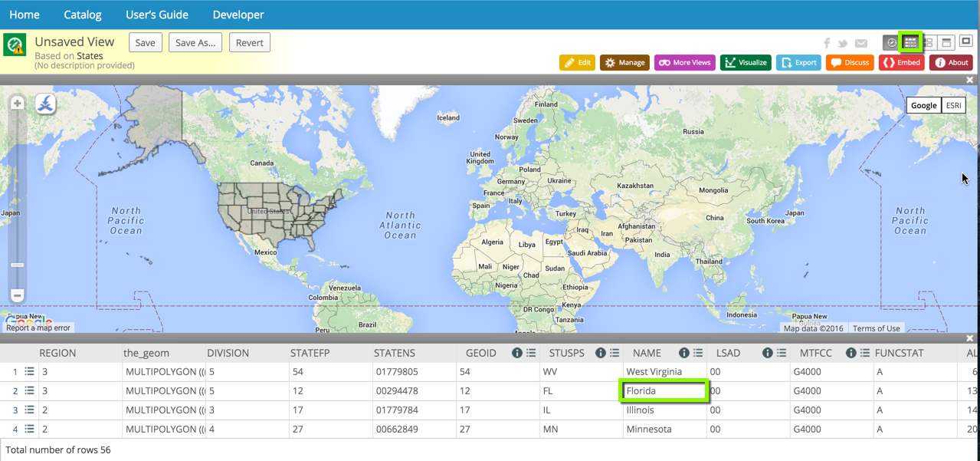980x461 pixels.
Task: Click the Report a map error link
Action: click(38, 328)
